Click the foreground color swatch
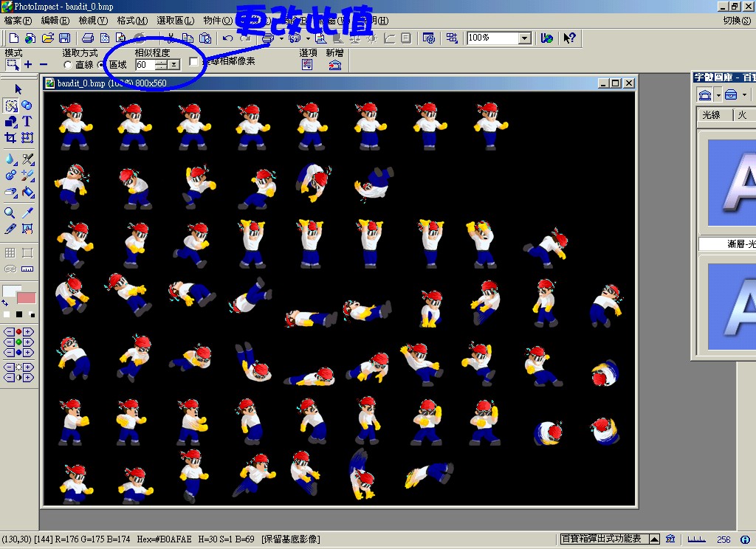The height and width of the screenshot is (549, 756). (10, 291)
